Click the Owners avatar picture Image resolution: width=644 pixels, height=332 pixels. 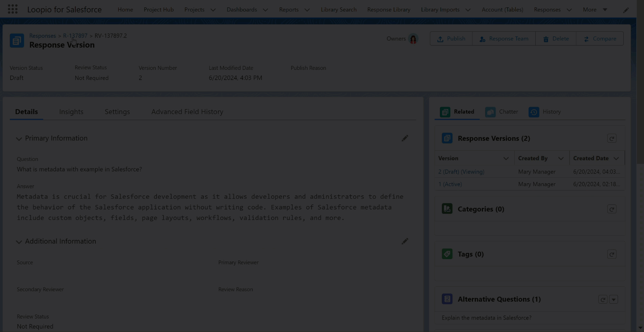413,39
